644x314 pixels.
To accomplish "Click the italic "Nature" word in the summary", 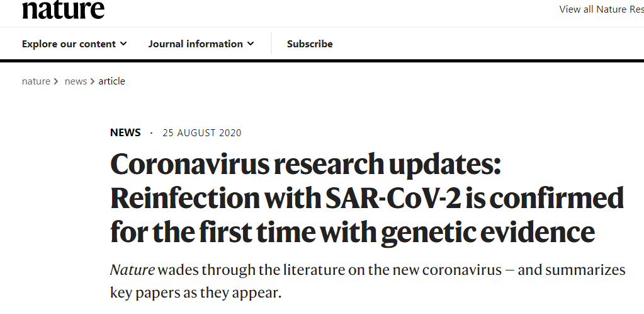I will [x=132, y=270].
